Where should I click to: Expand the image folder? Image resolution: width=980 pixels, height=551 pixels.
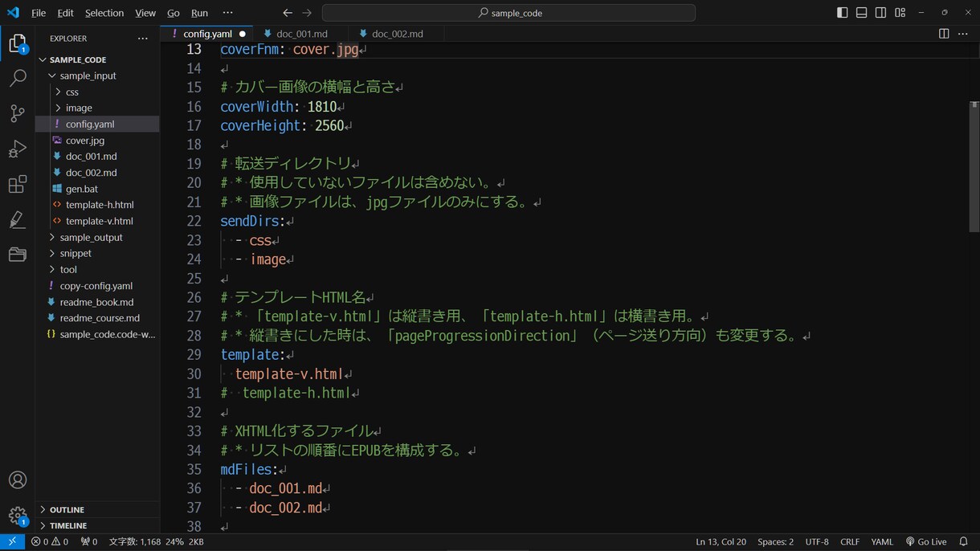pos(97,108)
